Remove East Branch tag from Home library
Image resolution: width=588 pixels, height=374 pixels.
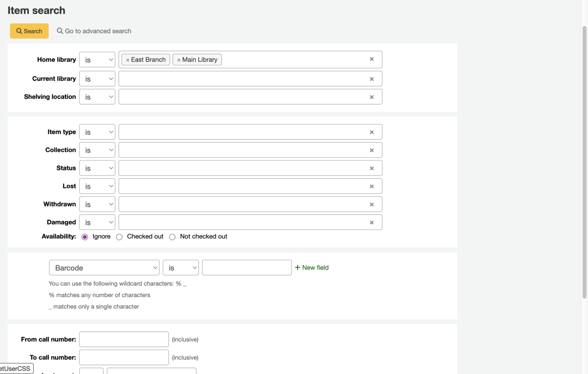[127, 60]
